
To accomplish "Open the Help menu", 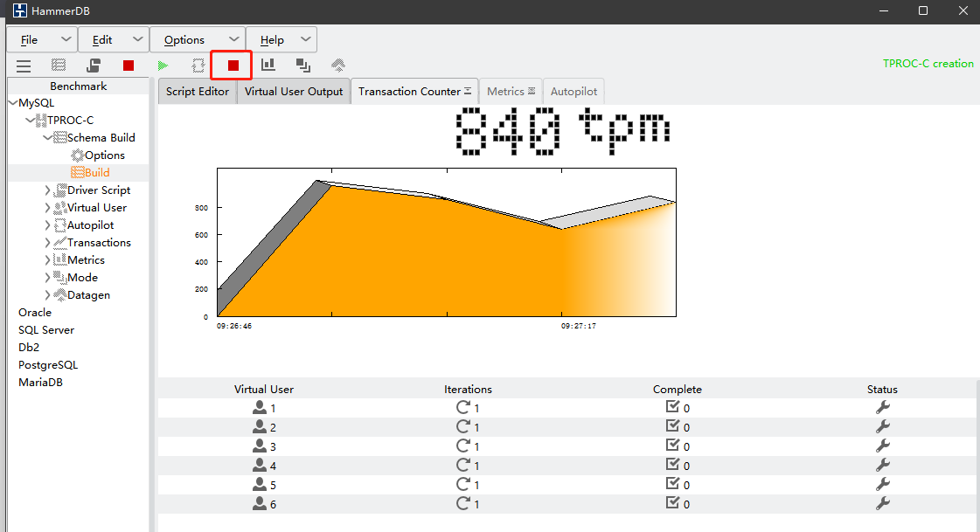I will point(281,40).
